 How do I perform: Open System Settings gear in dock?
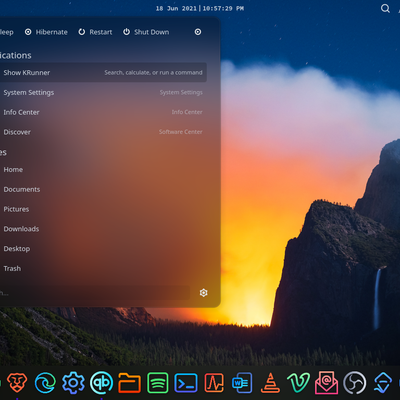[x=73, y=383]
